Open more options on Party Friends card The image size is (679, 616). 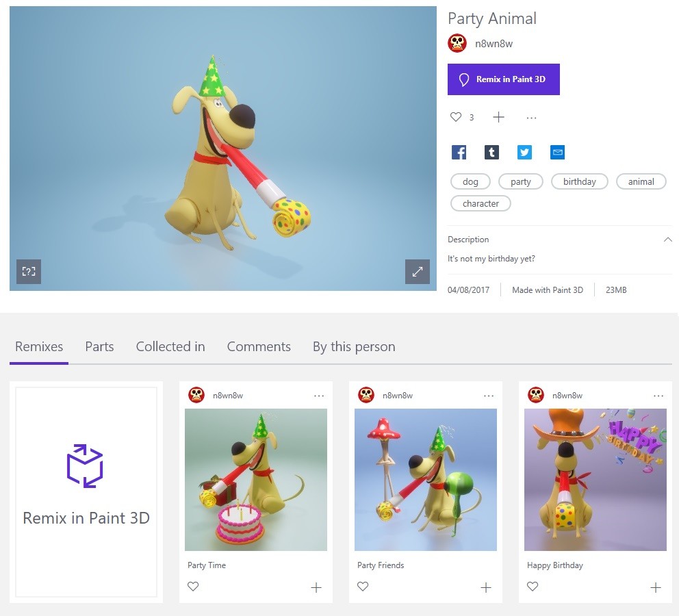click(x=489, y=396)
